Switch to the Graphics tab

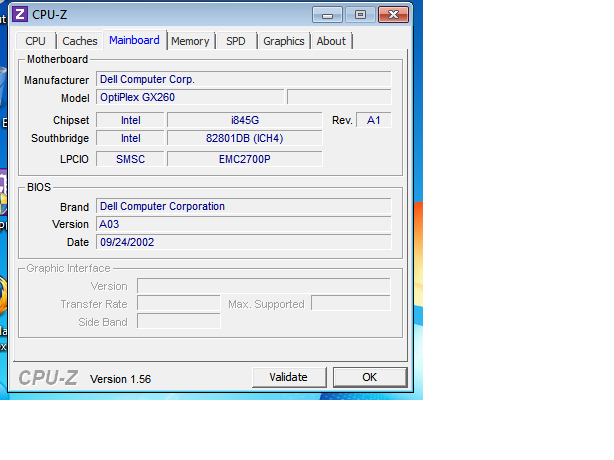click(x=283, y=41)
